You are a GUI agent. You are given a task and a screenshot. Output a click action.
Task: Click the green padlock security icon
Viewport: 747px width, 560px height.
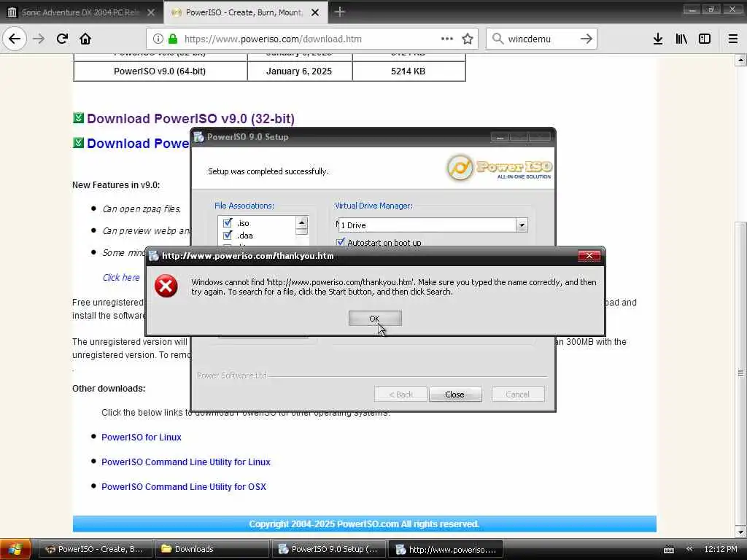[x=173, y=39]
